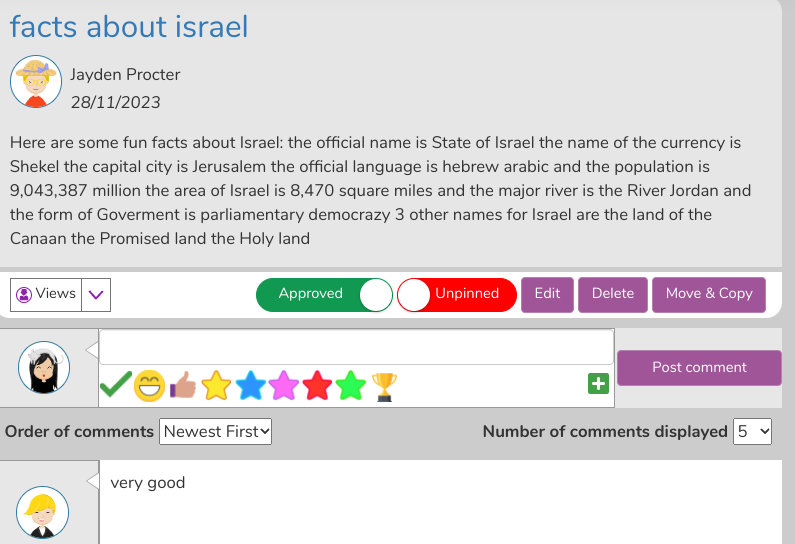Insert the green checkmark emoji
The image size is (795, 544).
pos(116,385)
